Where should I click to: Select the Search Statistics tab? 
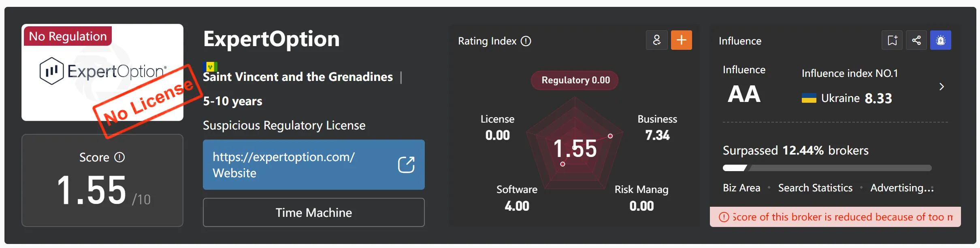pyautogui.click(x=815, y=188)
